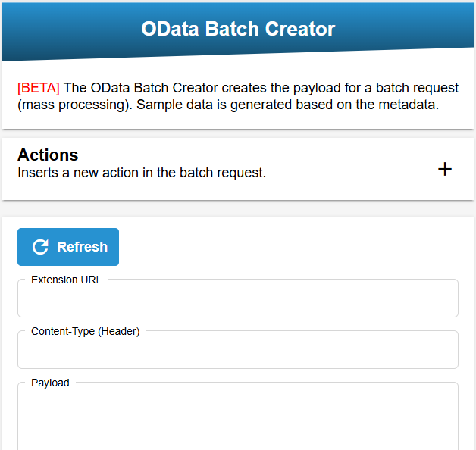Viewport: 476px width, 450px height.
Task: Click "Sample data is generated" sentence
Action: pos(215,105)
